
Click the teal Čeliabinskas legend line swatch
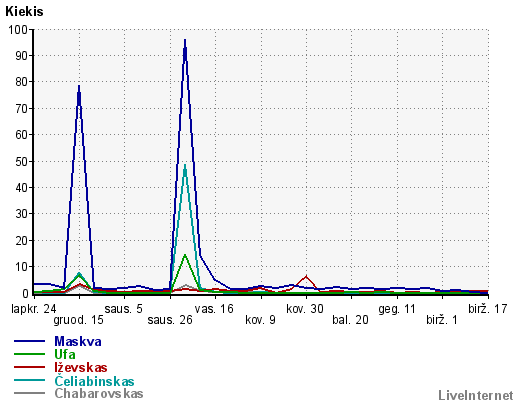click(29, 380)
